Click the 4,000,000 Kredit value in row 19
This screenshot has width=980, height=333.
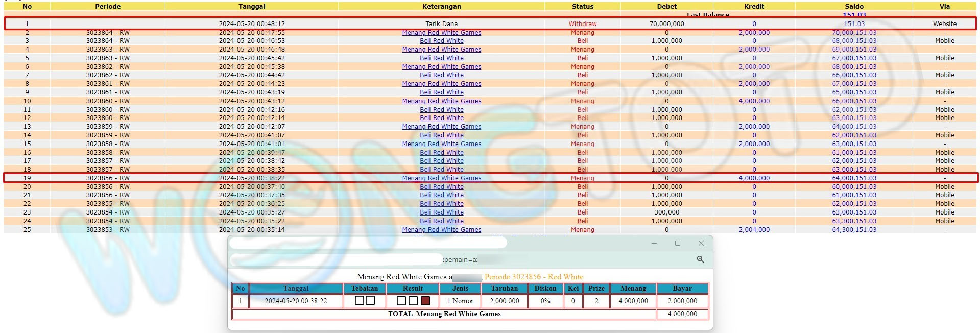tap(754, 178)
